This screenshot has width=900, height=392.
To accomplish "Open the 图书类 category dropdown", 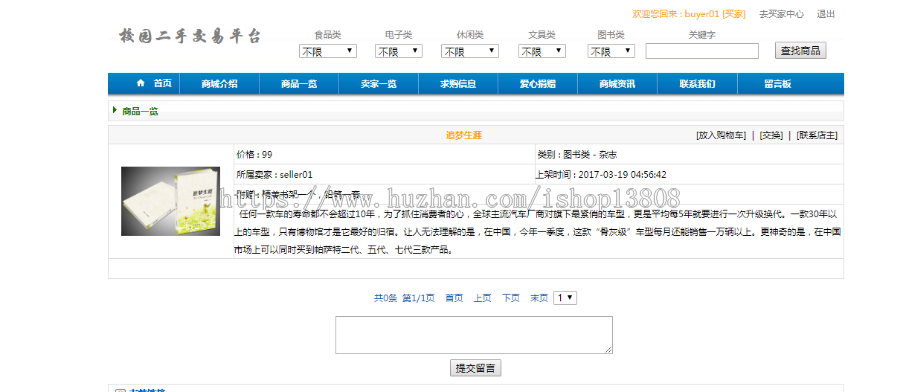I will [x=611, y=52].
